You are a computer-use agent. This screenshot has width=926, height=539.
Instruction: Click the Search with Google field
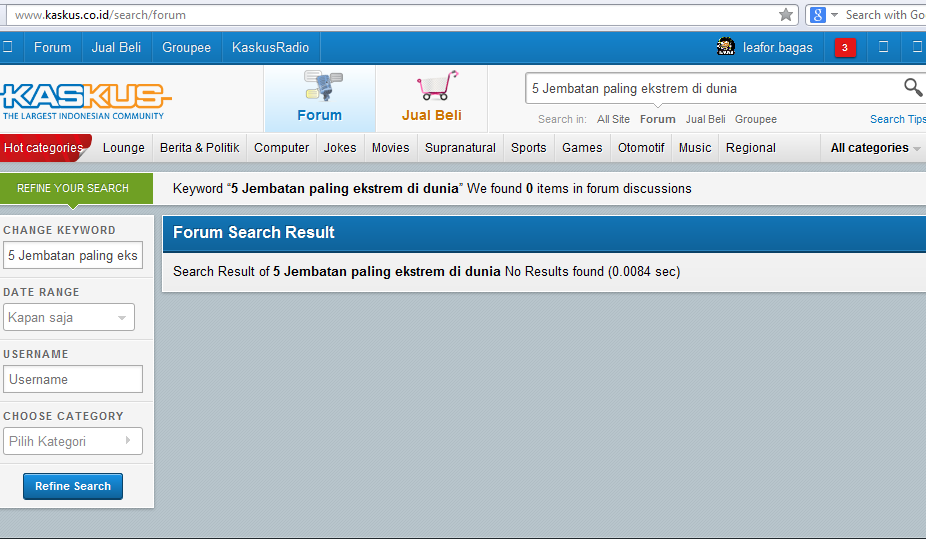coord(885,15)
